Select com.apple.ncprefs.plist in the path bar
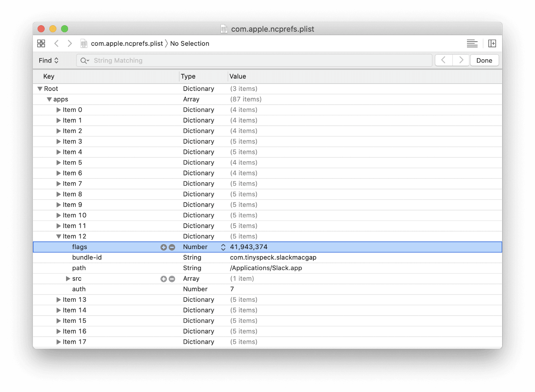 tap(126, 44)
